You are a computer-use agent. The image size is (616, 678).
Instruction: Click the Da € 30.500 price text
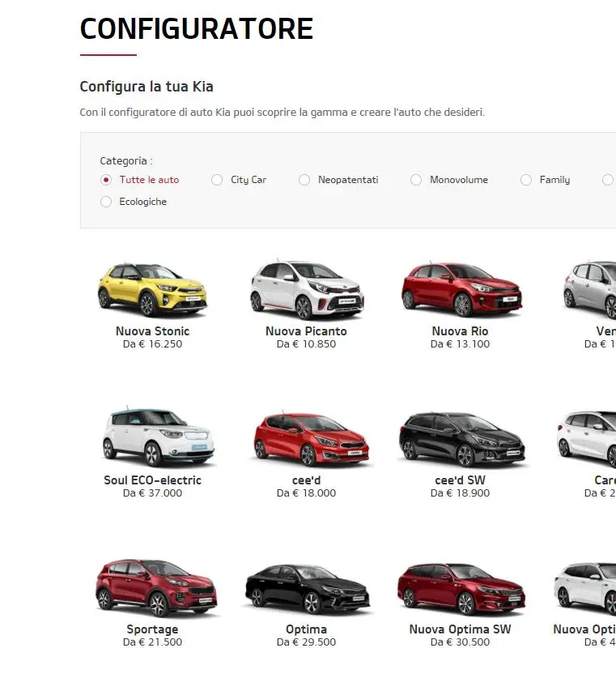(460, 642)
